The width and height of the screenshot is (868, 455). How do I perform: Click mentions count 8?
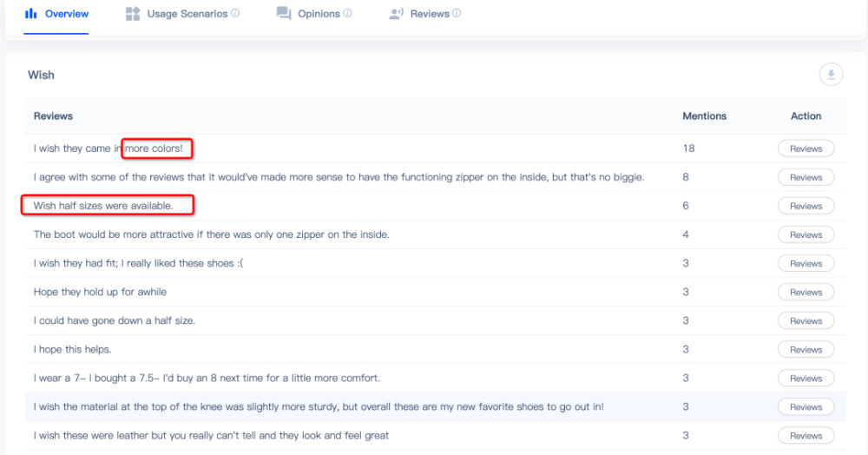686,177
